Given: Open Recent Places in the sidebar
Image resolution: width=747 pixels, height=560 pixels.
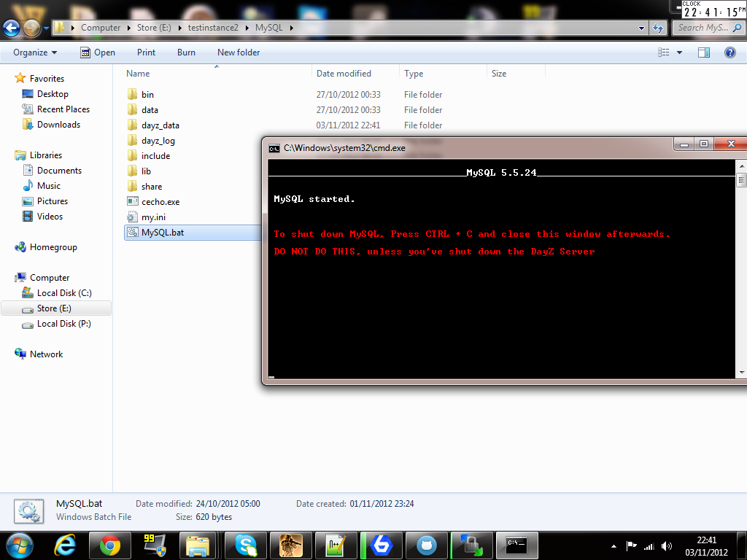Looking at the screenshot, I should point(63,109).
